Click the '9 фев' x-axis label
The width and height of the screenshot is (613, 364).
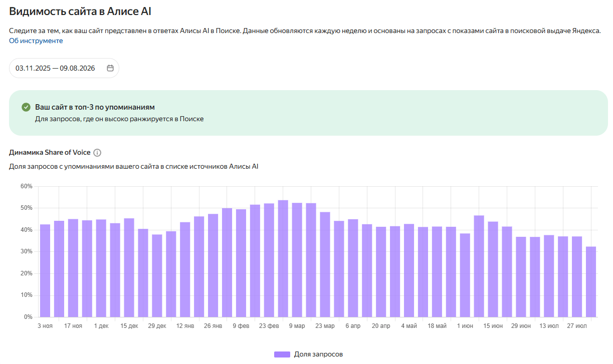241,326
